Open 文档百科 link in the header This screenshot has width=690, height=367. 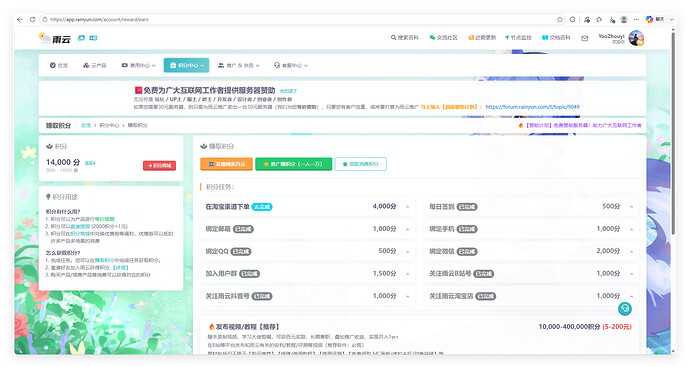coord(556,38)
